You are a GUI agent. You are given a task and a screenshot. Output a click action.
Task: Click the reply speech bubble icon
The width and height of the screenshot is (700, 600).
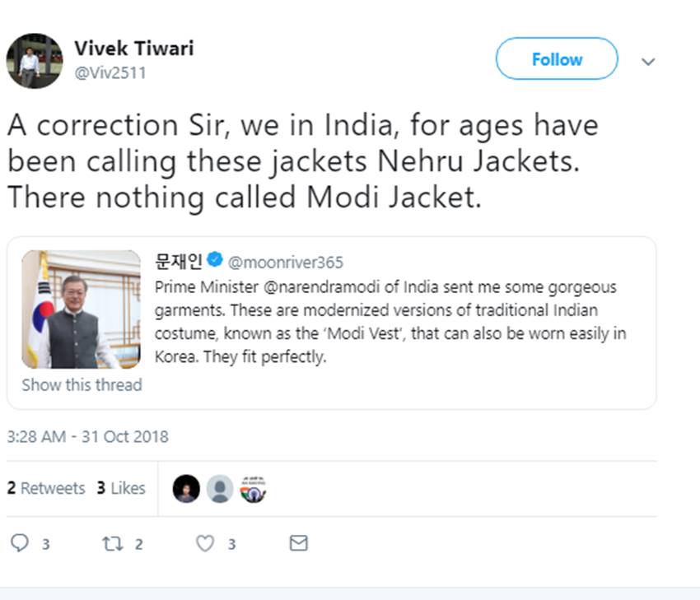20,543
